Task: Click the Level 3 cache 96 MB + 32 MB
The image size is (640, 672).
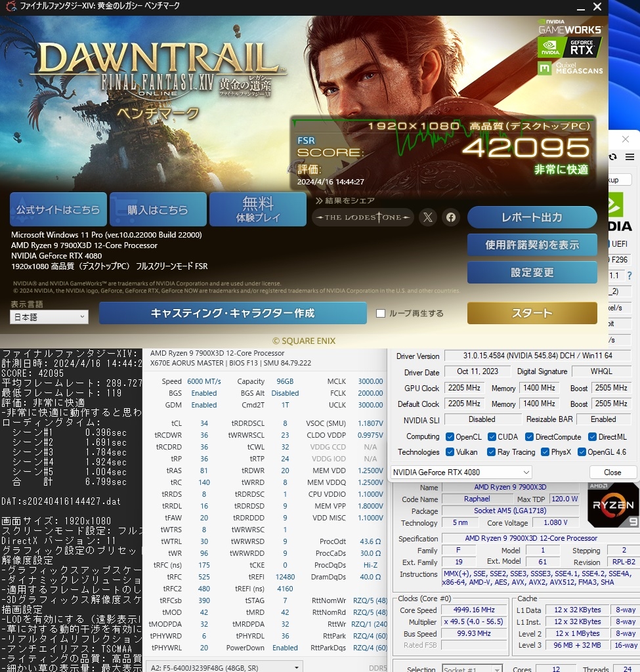Action: pyautogui.click(x=577, y=645)
